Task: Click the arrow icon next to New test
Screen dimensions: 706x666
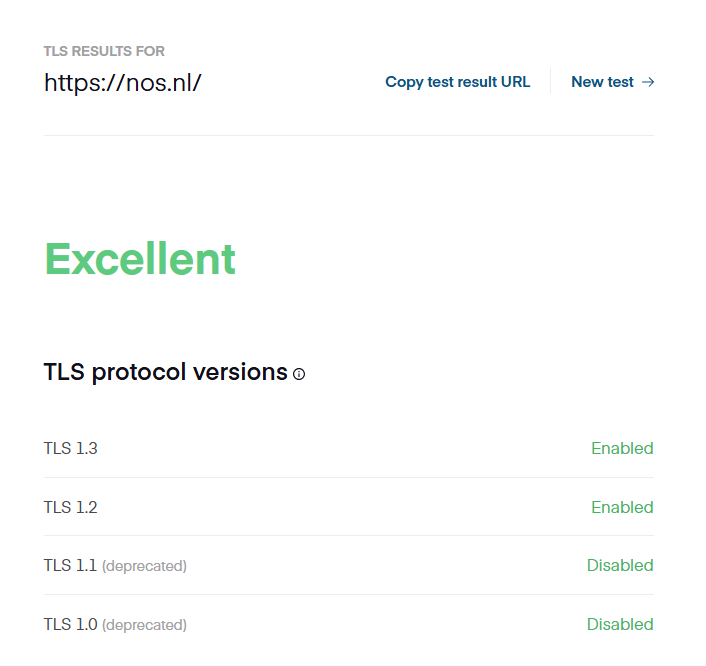Action: pyautogui.click(x=648, y=82)
